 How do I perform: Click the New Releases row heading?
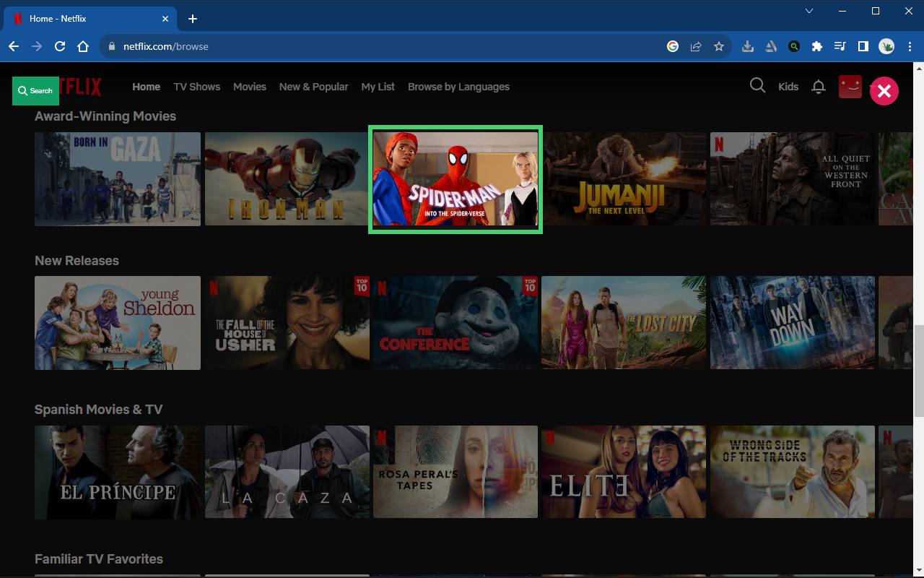coord(77,261)
